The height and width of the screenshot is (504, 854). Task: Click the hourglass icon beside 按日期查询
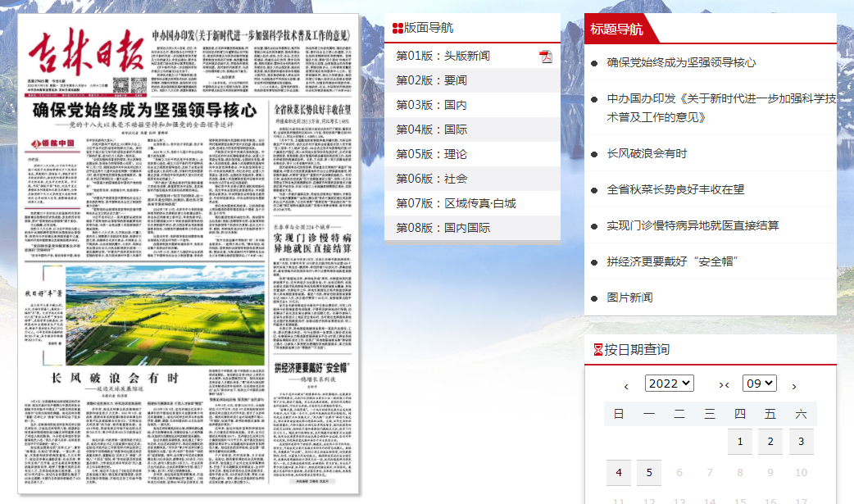pyautogui.click(x=597, y=350)
